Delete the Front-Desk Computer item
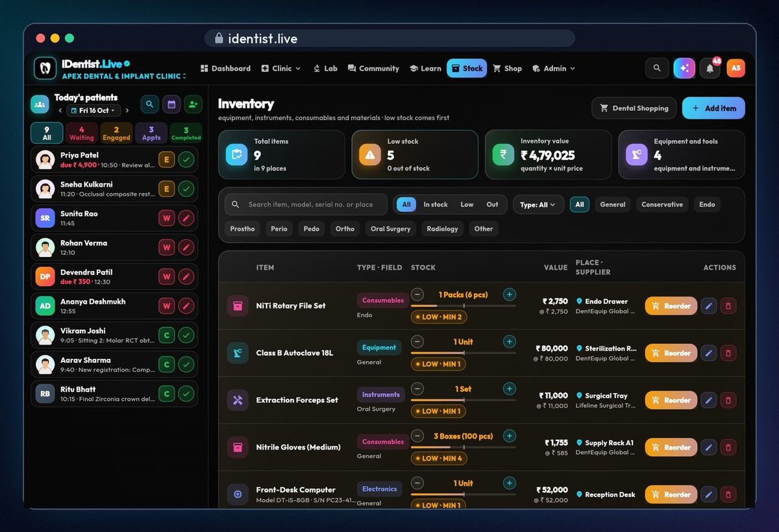 [x=728, y=494]
